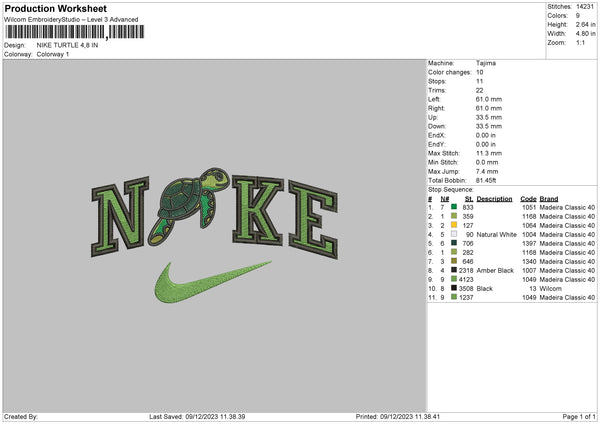The image size is (600, 424).
Task: Click the Up value '33.5 mm'
Action: (489, 117)
